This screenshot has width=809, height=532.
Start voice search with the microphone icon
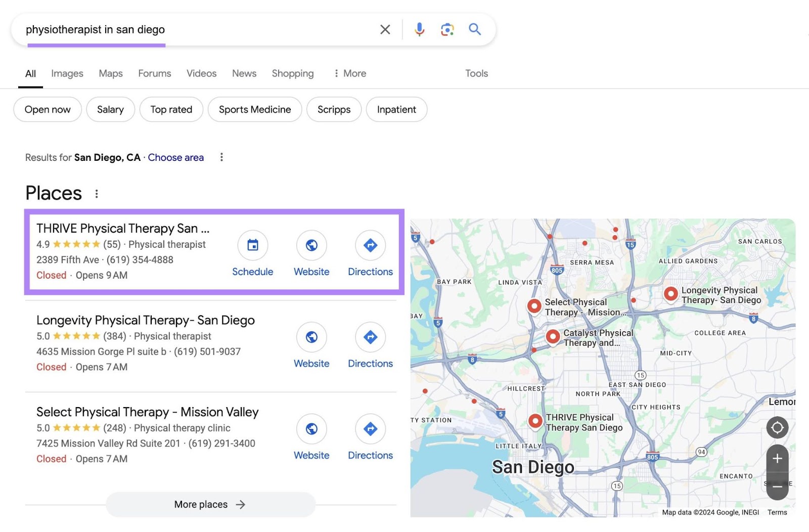pos(419,30)
